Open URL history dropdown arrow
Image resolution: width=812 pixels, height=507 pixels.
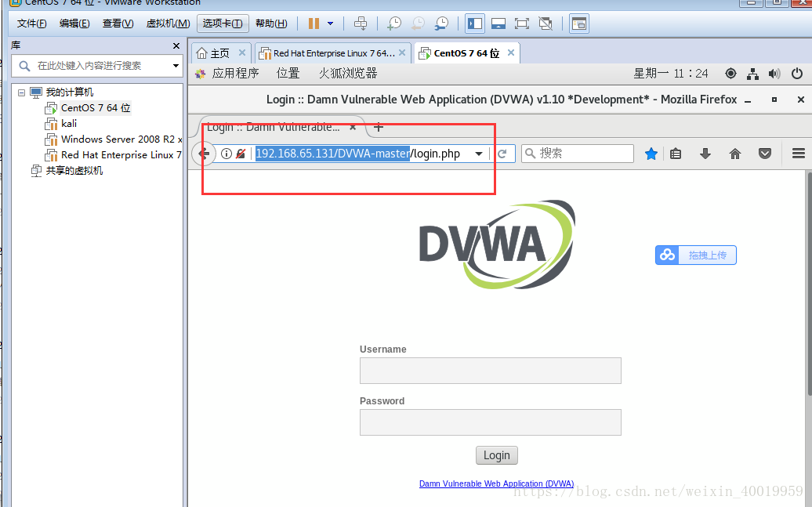point(479,154)
